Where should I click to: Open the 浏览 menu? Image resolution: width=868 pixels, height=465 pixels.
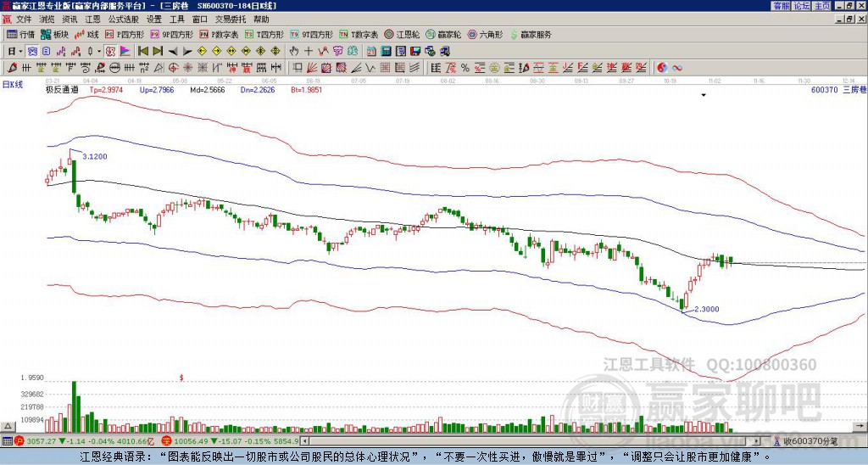pyautogui.click(x=47, y=20)
